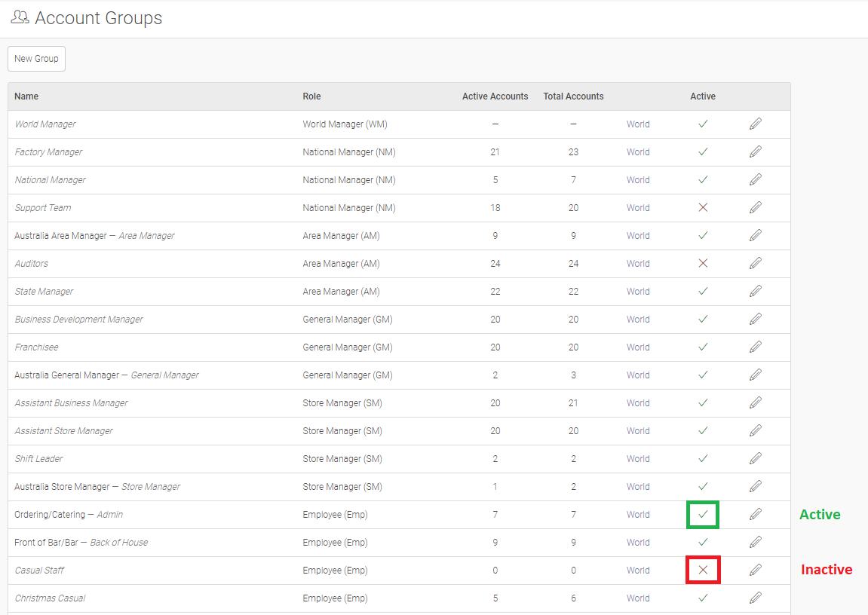Edit the Franchisee group via pencil

click(x=756, y=347)
